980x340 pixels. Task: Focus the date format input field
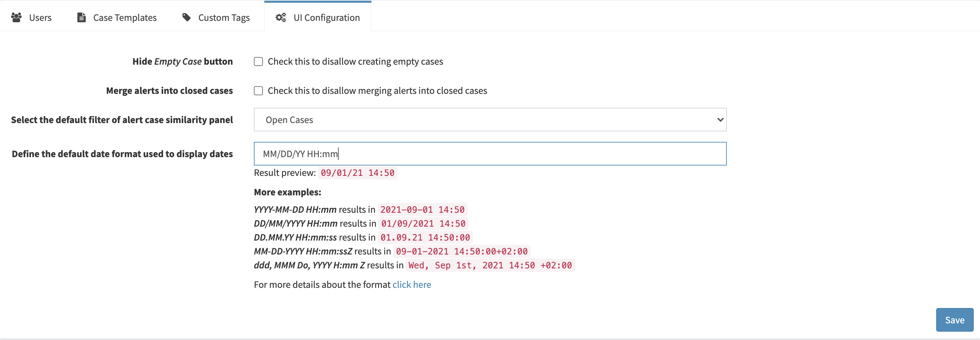(x=490, y=154)
